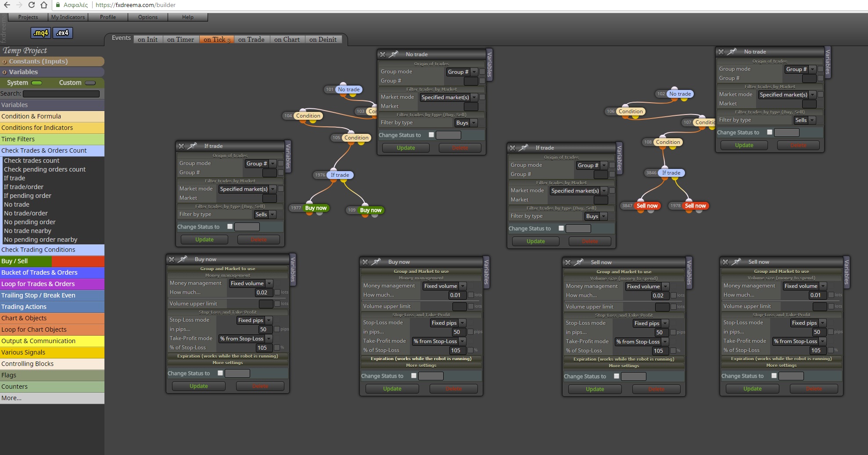Screen dimensions: 868x455
Task: Close the If trade panel filtering Buys
Action: pos(513,148)
